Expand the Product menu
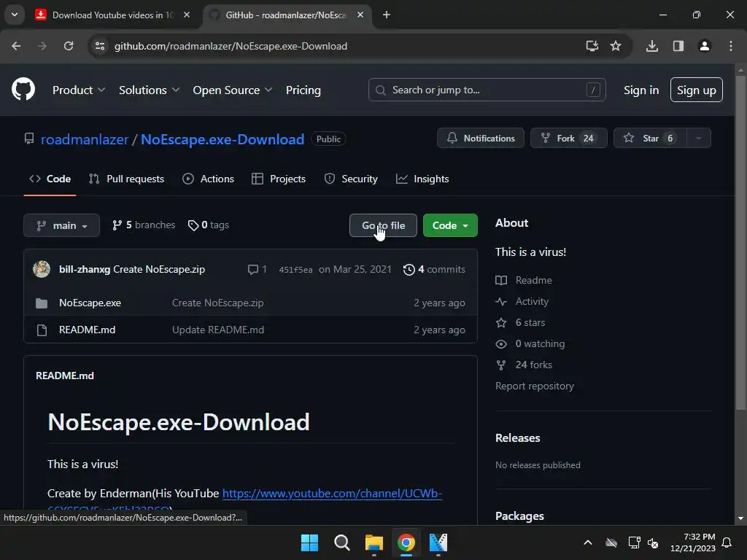This screenshot has height=560, width=747. click(x=79, y=90)
